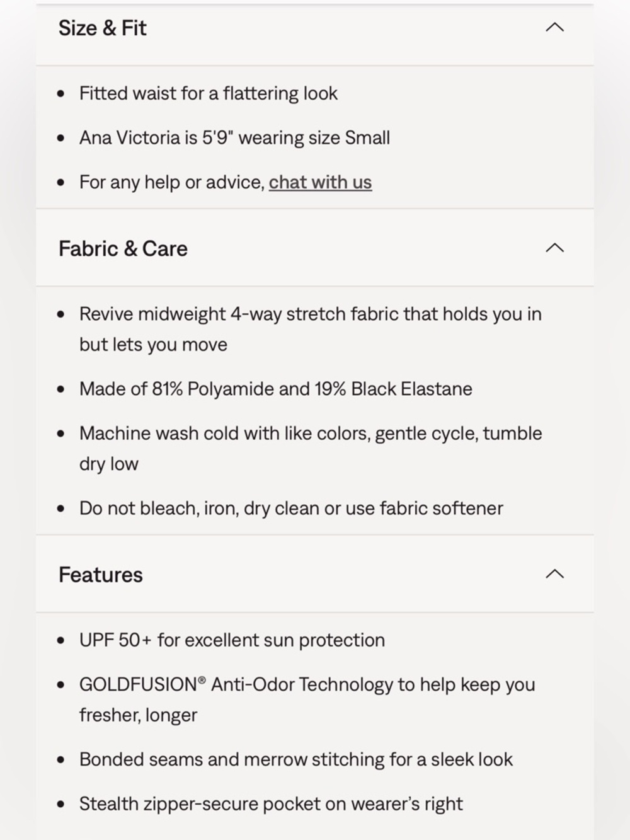
Task: Click the Do not bleach instruction
Action: click(x=291, y=509)
